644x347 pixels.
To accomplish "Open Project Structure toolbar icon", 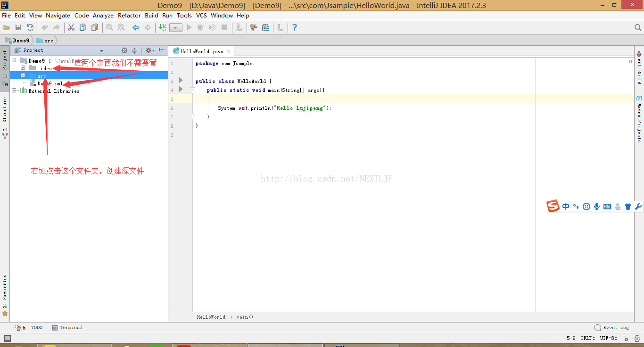I will (x=265, y=27).
